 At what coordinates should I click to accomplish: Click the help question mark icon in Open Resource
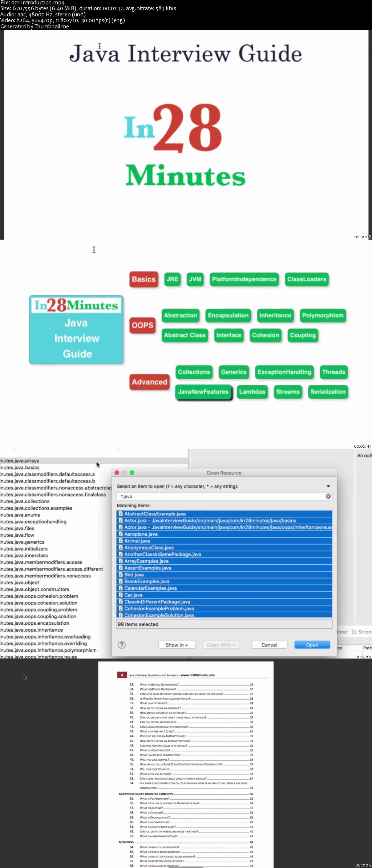[x=122, y=645]
